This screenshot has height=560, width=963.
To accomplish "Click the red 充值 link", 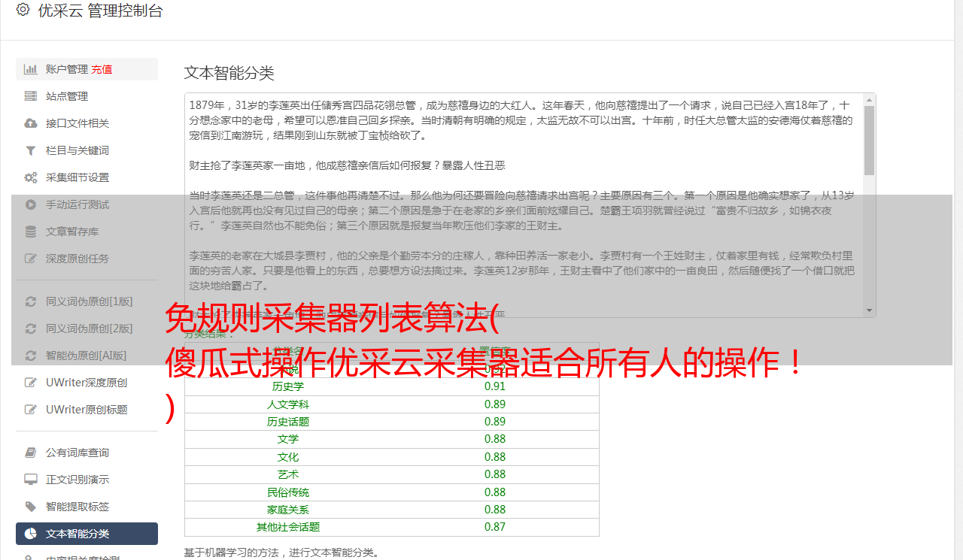I will tap(102, 69).
